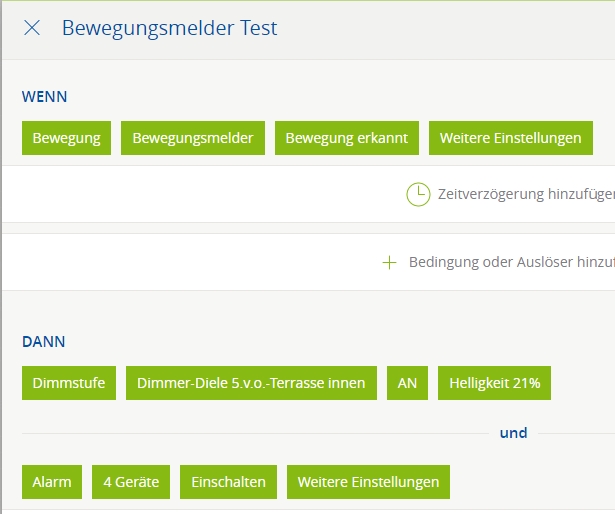
Task: Select the Dimmstufe action chip
Action: tap(68, 382)
